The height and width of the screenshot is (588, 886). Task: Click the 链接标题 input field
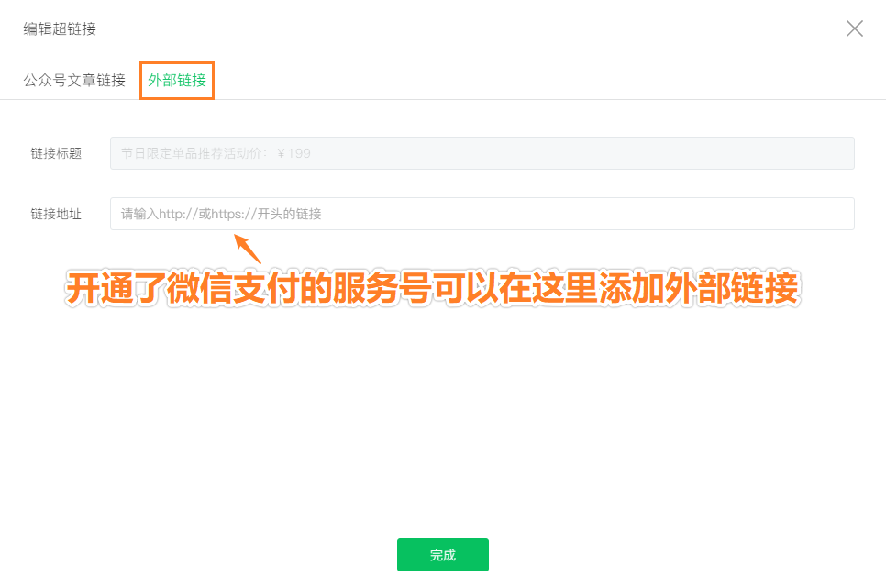point(482,153)
